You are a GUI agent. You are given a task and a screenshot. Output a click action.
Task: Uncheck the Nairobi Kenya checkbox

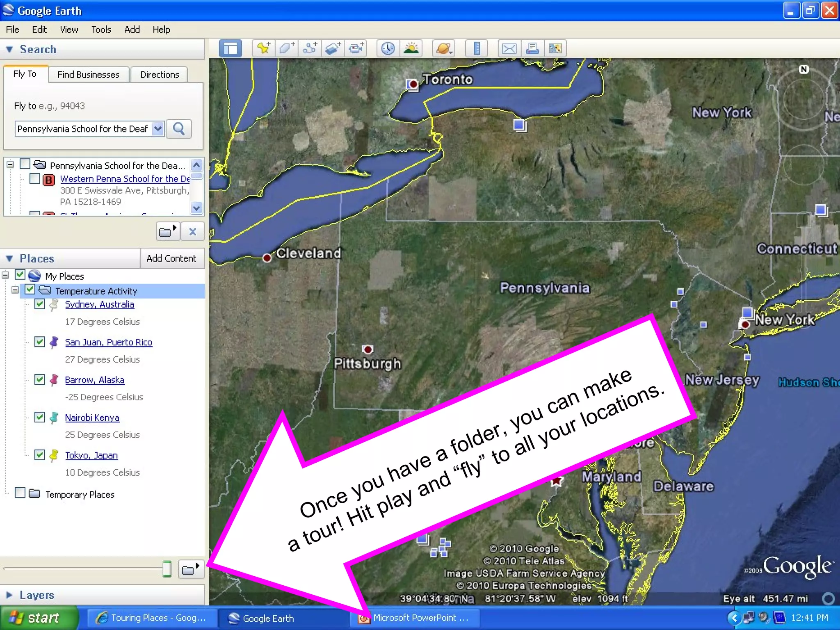40,417
